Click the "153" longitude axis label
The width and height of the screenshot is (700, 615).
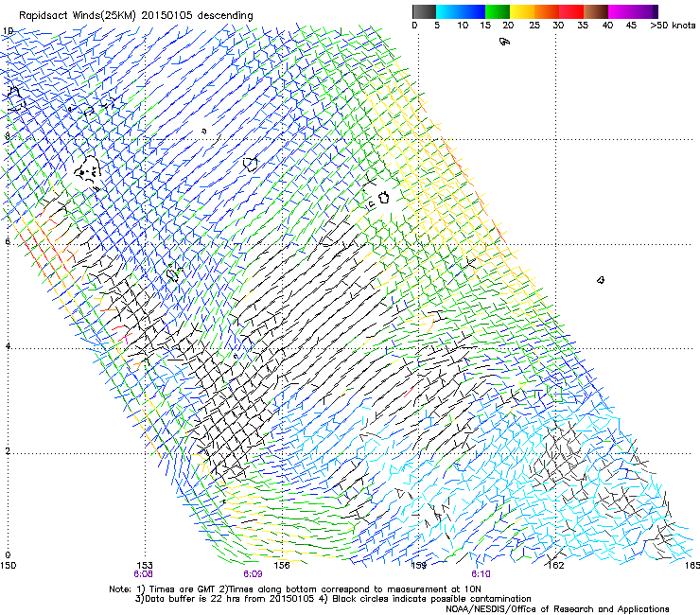145,566
